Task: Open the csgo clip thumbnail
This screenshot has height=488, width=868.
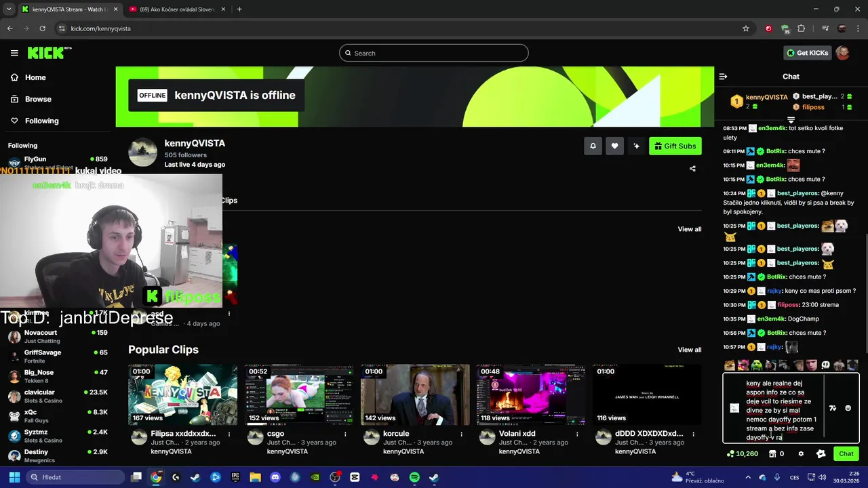Action: (299, 395)
